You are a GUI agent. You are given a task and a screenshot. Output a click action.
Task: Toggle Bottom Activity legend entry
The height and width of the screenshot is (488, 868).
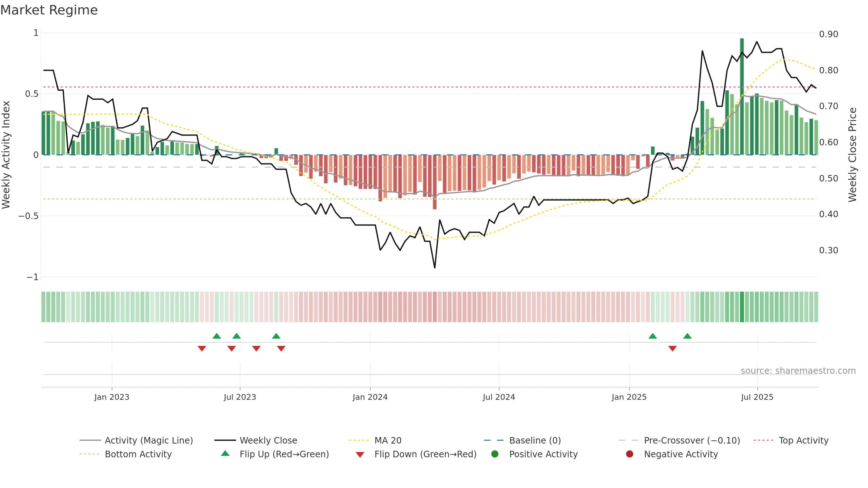point(125,454)
